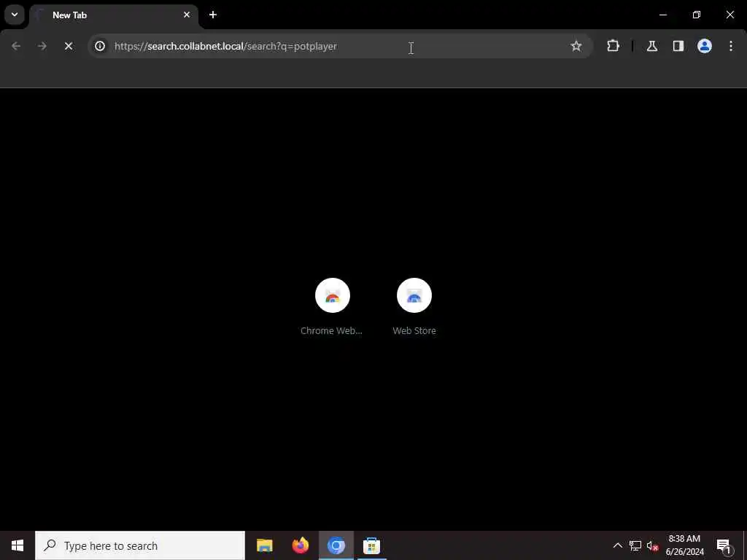
Task: Bookmark this page with star icon
Action: [576, 46]
